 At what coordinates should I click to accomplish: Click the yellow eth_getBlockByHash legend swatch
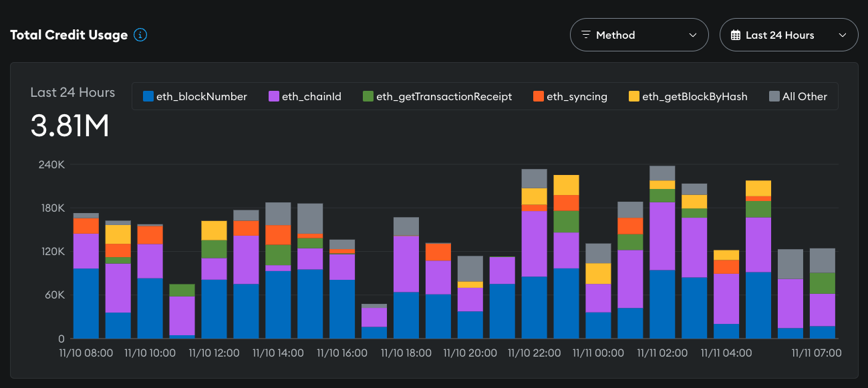[x=633, y=97]
